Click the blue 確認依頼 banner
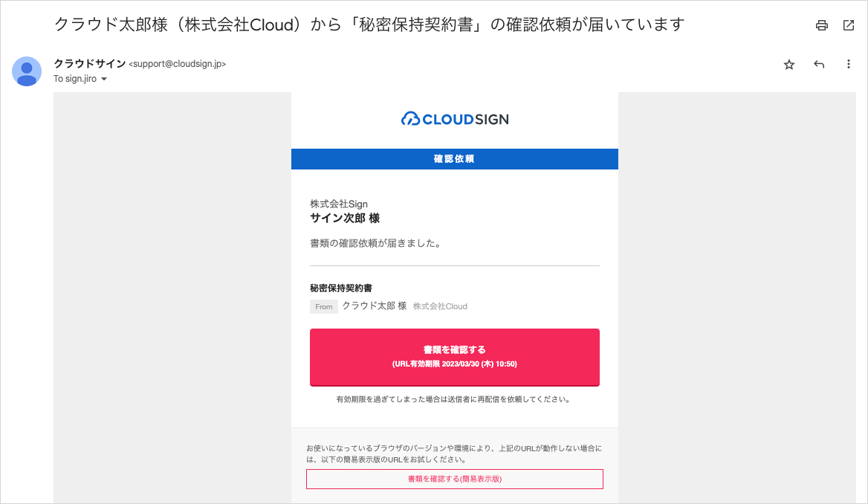868x504 pixels. tap(455, 159)
